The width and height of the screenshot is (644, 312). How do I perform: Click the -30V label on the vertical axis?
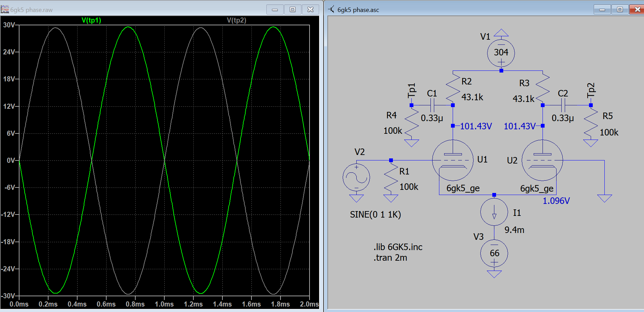[8, 296]
